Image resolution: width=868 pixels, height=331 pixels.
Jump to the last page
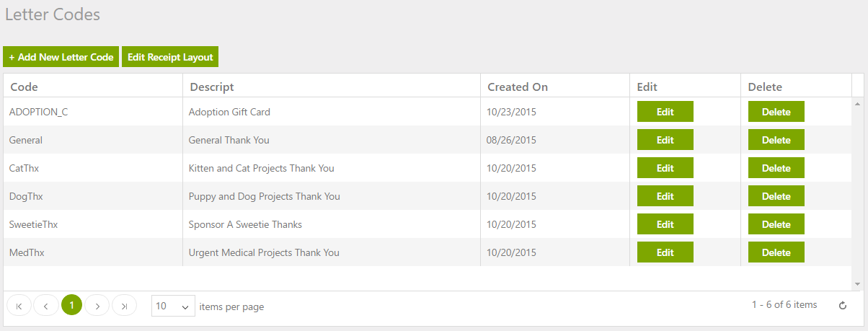124,306
